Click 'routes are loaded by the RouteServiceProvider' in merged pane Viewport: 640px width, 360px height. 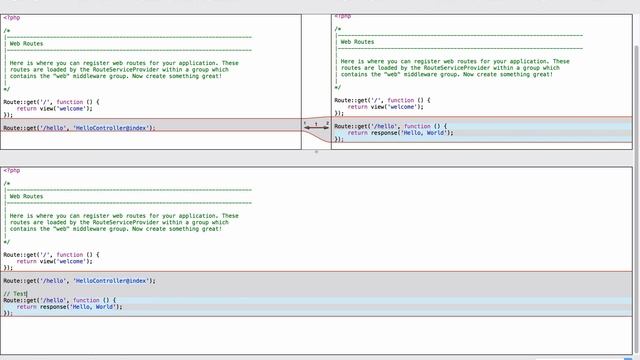click(x=84, y=222)
